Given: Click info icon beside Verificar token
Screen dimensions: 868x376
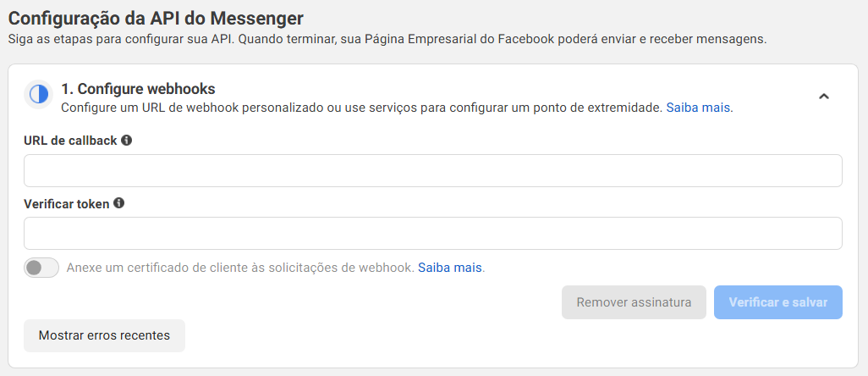Looking at the screenshot, I should [x=118, y=203].
